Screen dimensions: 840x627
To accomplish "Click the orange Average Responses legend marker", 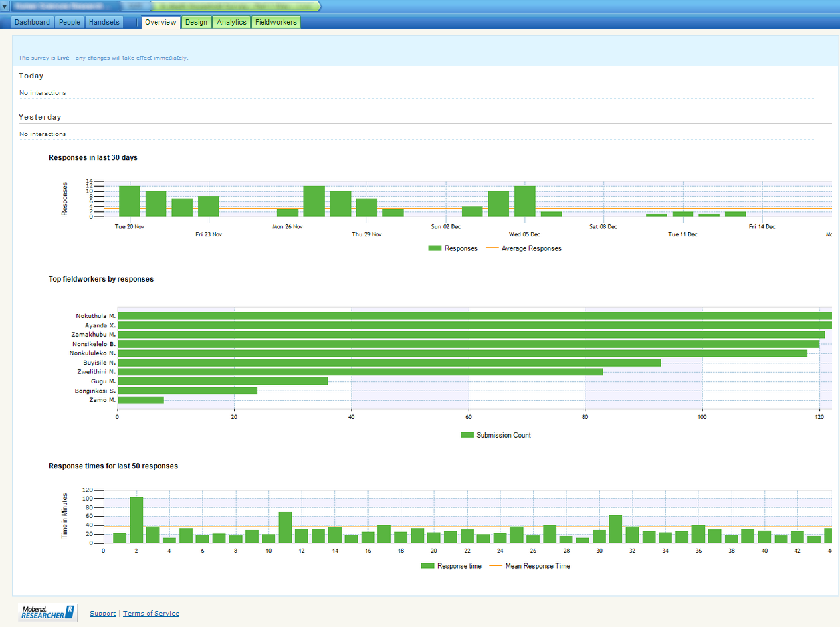I will (x=494, y=248).
